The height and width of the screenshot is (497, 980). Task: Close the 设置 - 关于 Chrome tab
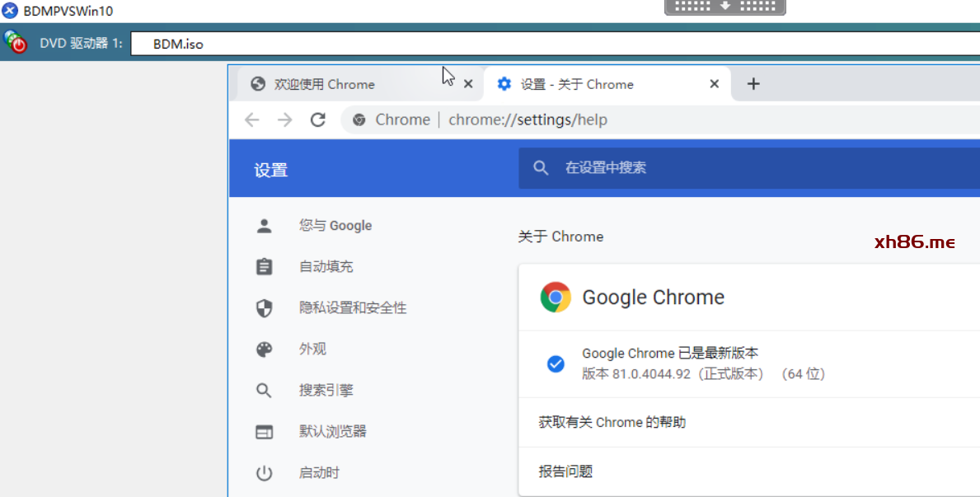(x=715, y=84)
